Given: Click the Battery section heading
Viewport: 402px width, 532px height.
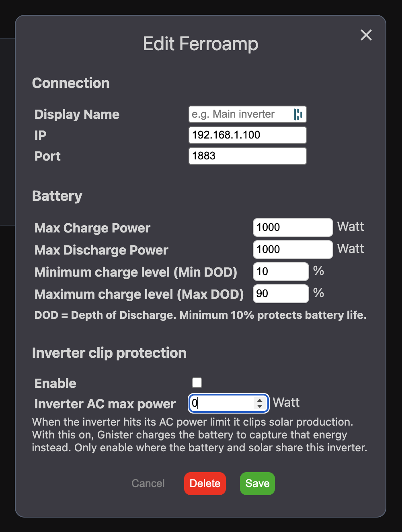Looking at the screenshot, I should (57, 196).
